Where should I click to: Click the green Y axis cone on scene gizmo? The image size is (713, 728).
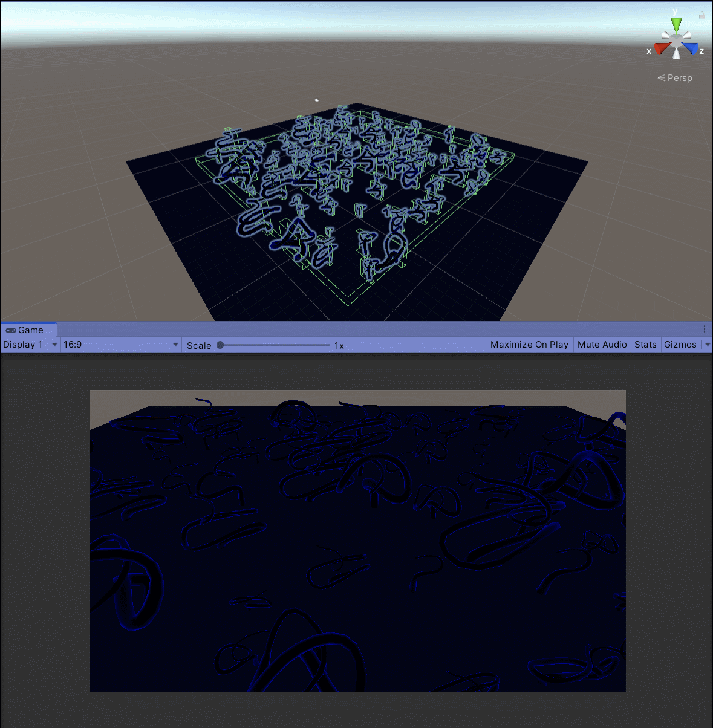[x=676, y=25]
